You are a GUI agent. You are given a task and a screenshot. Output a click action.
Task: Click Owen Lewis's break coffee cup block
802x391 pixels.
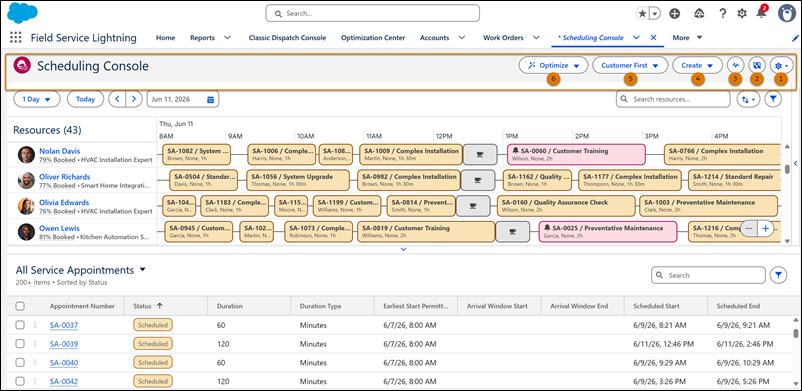[x=513, y=232]
